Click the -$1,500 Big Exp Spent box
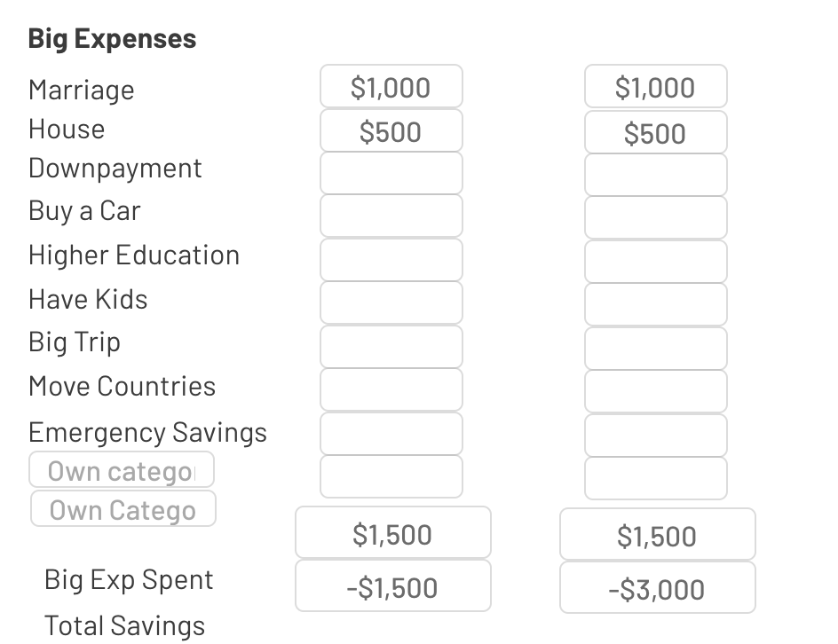The image size is (838, 644). point(393,585)
